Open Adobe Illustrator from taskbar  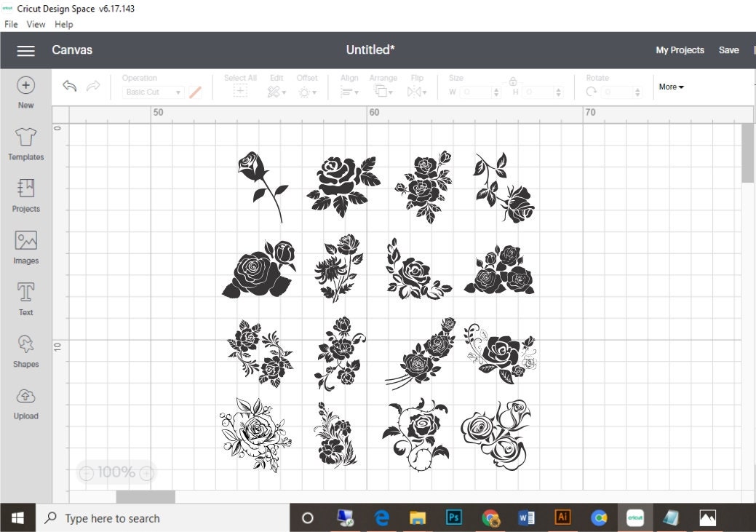(562, 517)
